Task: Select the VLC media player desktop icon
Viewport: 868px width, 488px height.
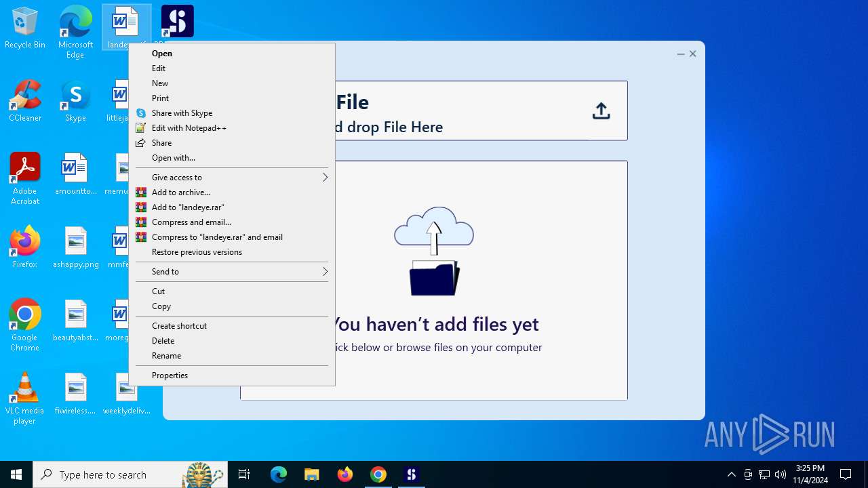Action: pyautogui.click(x=25, y=399)
